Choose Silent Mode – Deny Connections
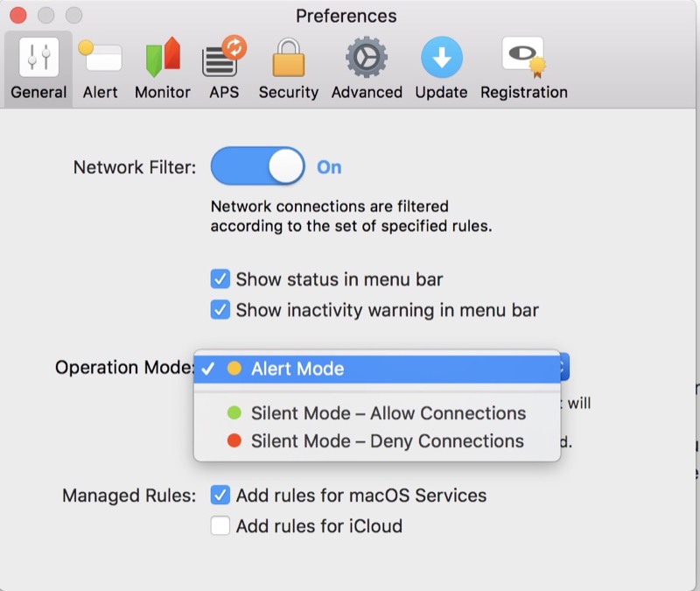Screen dimensions: 700x591 click(387, 441)
